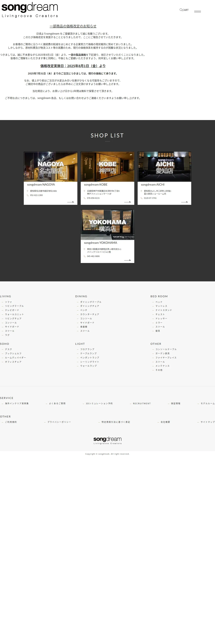Open ペンダントランプ link

point(90,357)
